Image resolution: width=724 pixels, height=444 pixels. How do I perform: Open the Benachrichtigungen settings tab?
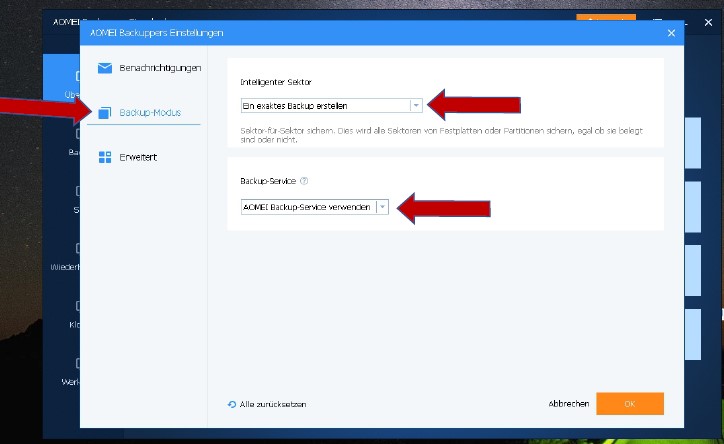point(149,68)
